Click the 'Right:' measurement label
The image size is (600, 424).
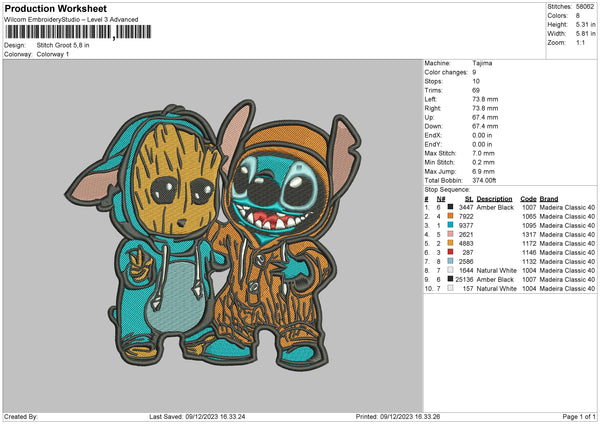coord(433,108)
